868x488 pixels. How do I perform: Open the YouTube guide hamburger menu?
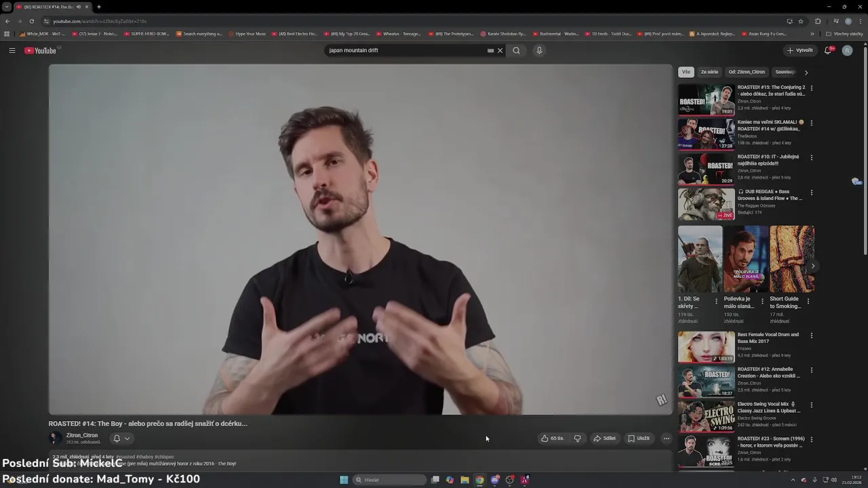tap(12, 50)
